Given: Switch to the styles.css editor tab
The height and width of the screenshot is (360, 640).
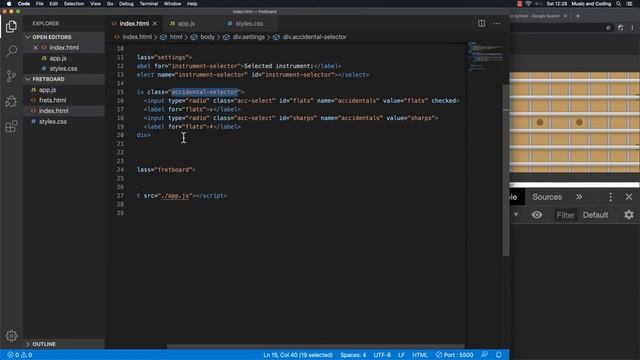Looking at the screenshot, I should pyautogui.click(x=249, y=24).
